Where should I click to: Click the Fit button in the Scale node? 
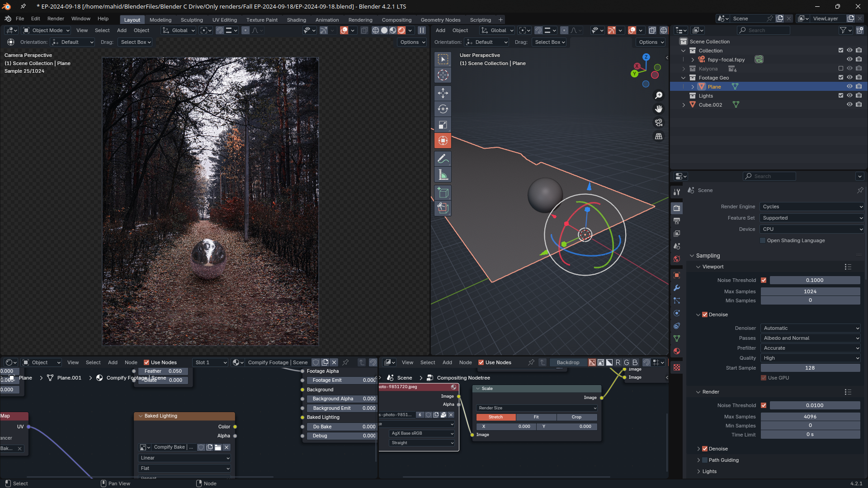[536, 417]
